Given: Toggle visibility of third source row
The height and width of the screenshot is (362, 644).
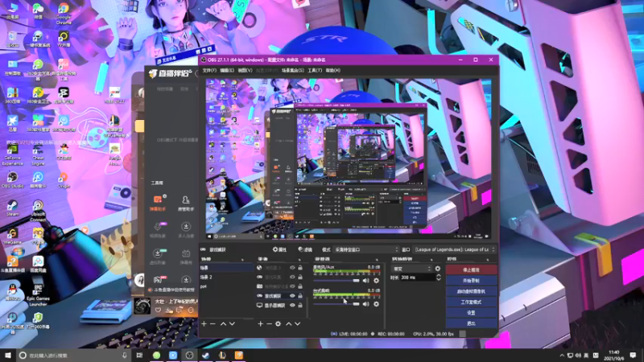Looking at the screenshot, I should click(x=292, y=286).
